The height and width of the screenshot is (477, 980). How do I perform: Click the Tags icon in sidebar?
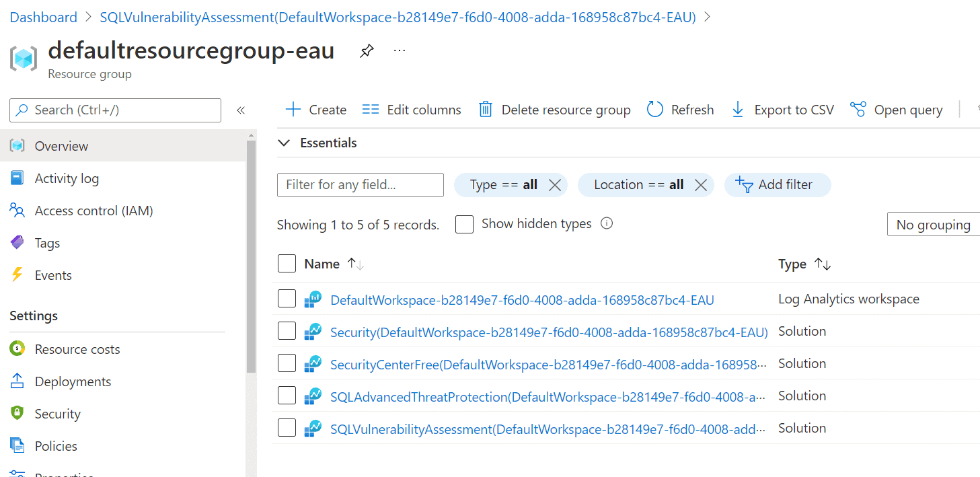[17, 243]
